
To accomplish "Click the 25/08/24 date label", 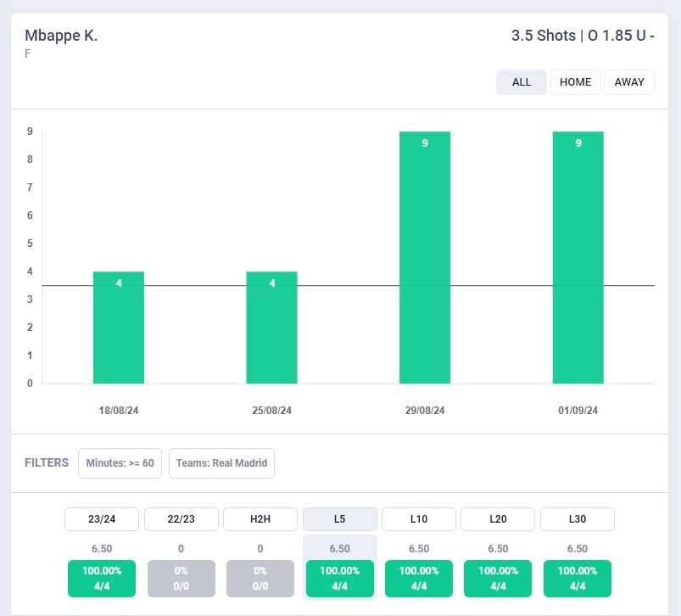I will pos(272,411).
